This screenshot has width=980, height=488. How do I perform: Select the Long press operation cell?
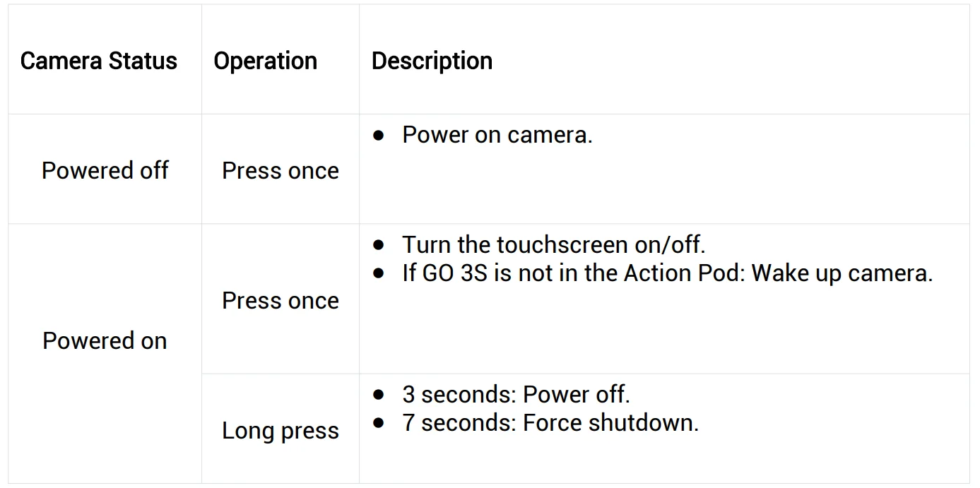281,431
